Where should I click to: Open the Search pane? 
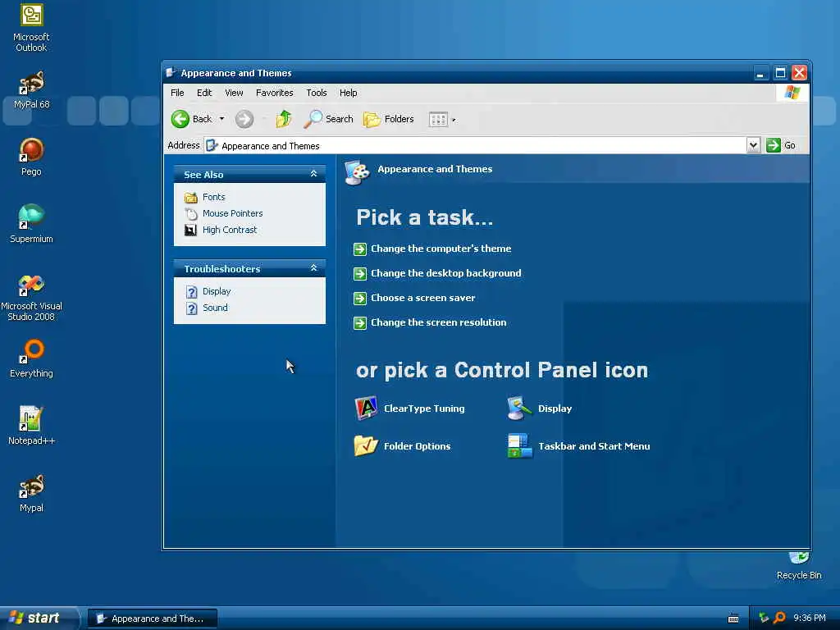click(x=328, y=119)
